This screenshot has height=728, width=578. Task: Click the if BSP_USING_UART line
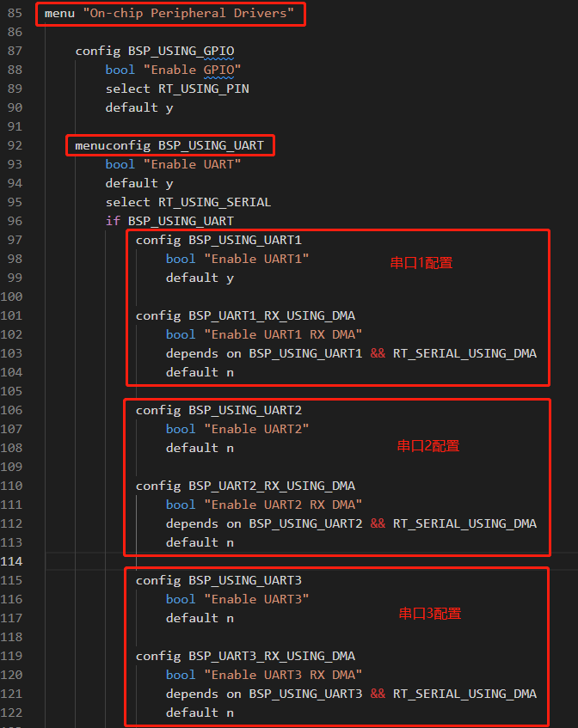[169, 221]
